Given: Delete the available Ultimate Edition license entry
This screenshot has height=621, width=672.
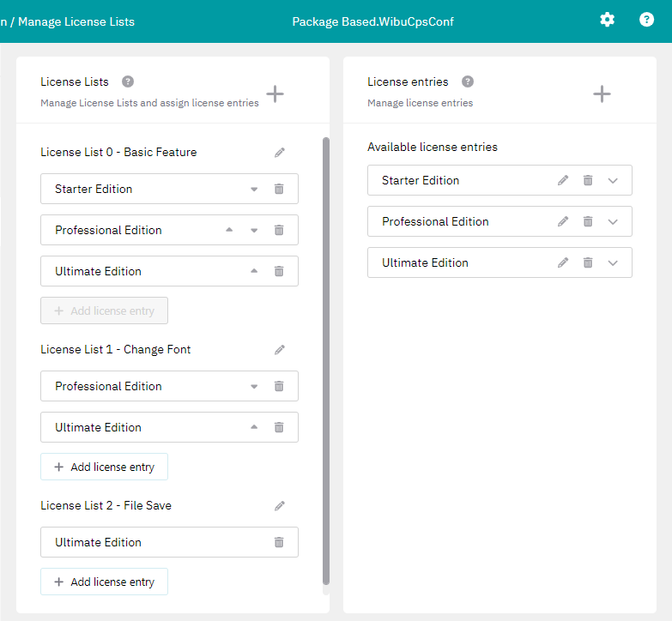Looking at the screenshot, I should (588, 262).
